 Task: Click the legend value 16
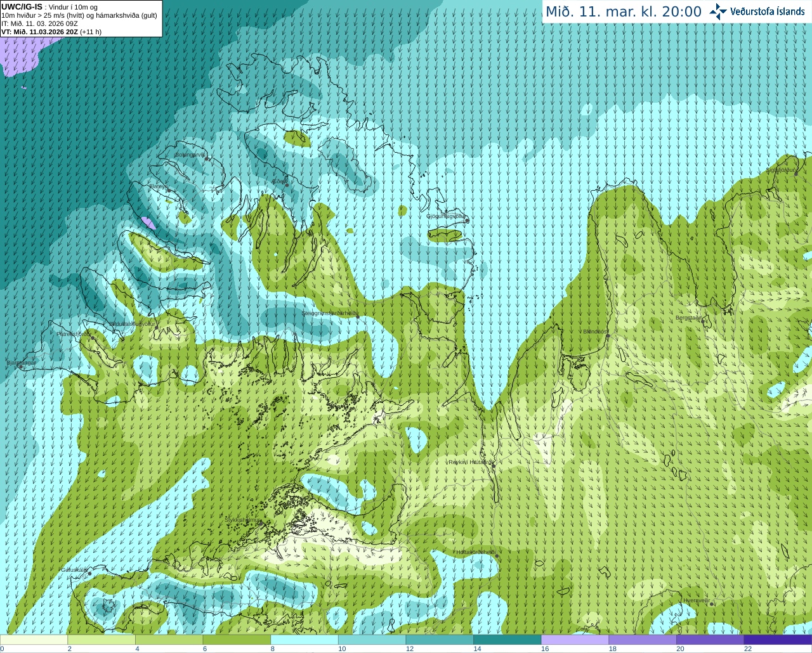pos(544,649)
